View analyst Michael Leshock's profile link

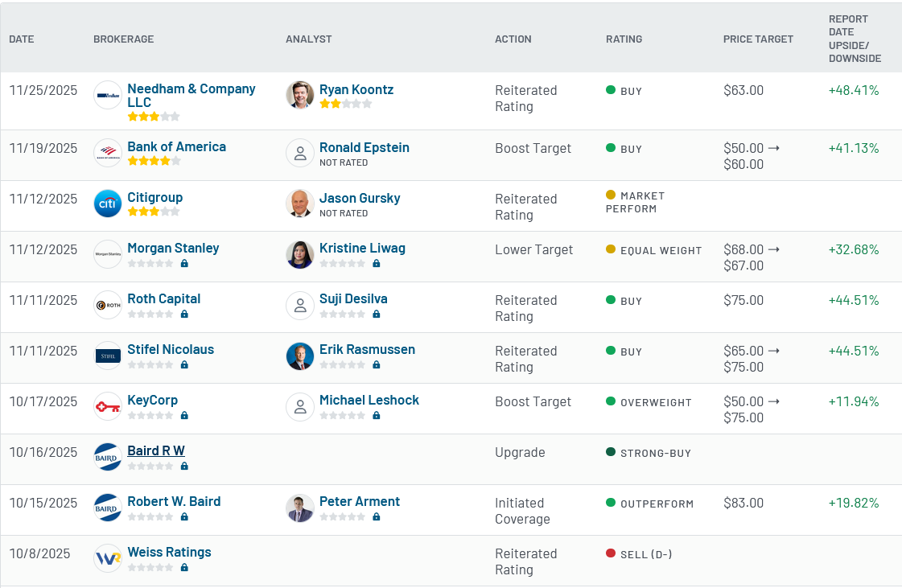coord(369,400)
